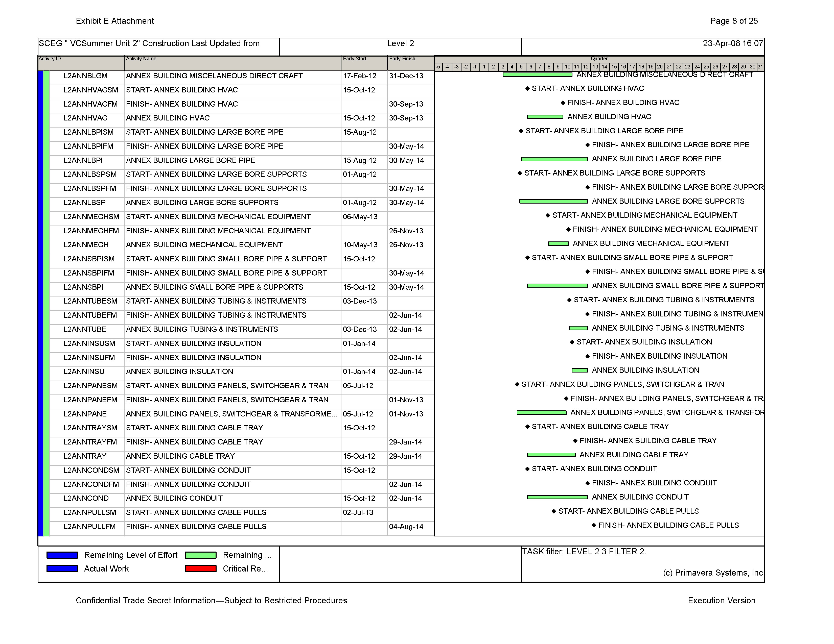Viewport: 834px width, 644px height.
Task: Click Early Start date 02-Jul-13
Action: tap(358, 512)
